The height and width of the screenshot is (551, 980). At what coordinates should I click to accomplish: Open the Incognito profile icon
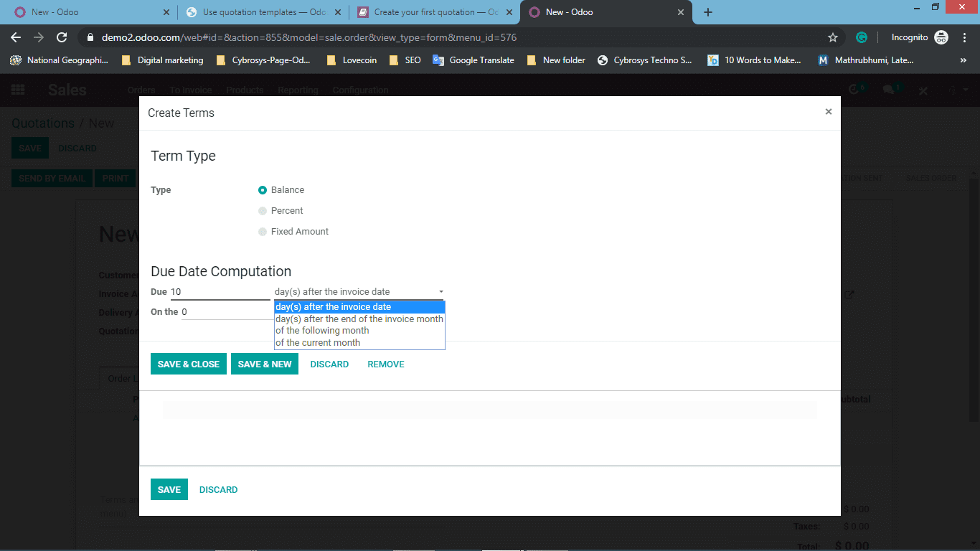click(x=942, y=37)
